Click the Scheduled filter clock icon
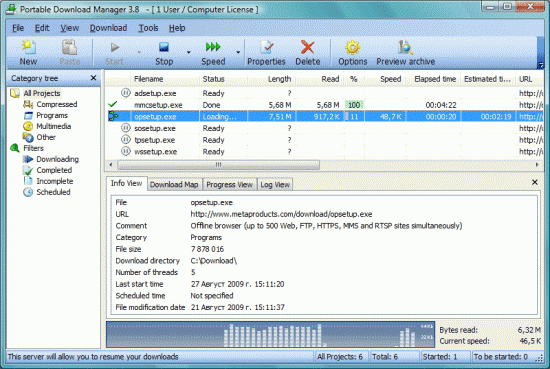Screen dimensions: 550x369 pos(28,192)
